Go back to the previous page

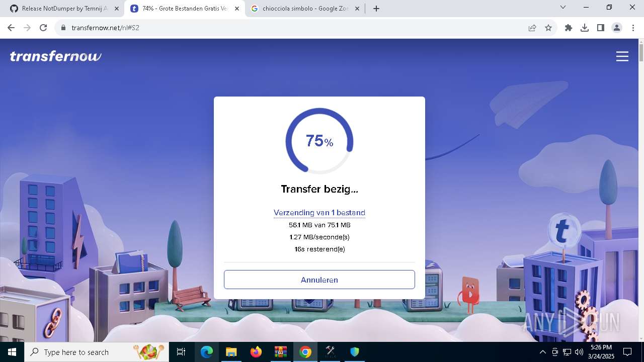(x=11, y=28)
